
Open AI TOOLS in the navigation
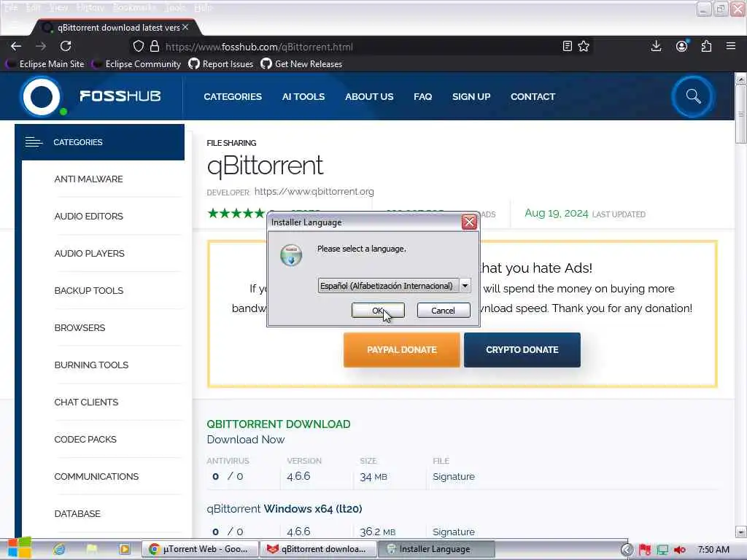tap(303, 97)
